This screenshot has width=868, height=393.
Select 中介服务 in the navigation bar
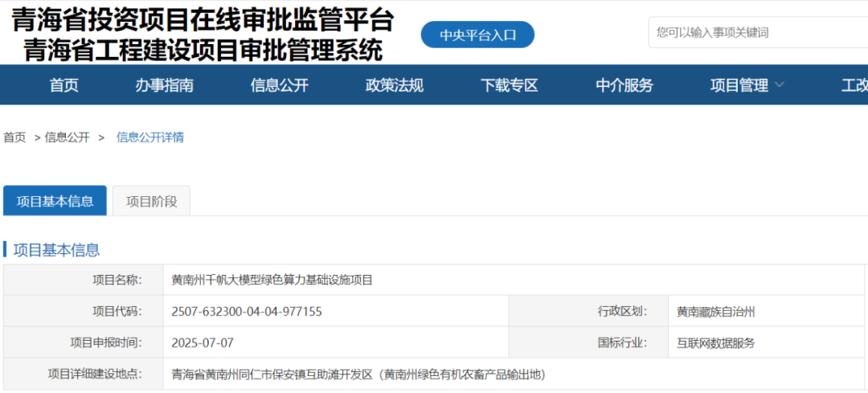pos(624,85)
